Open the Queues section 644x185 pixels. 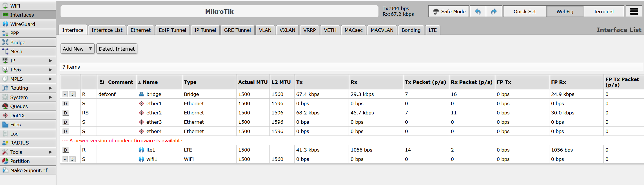(x=28, y=106)
